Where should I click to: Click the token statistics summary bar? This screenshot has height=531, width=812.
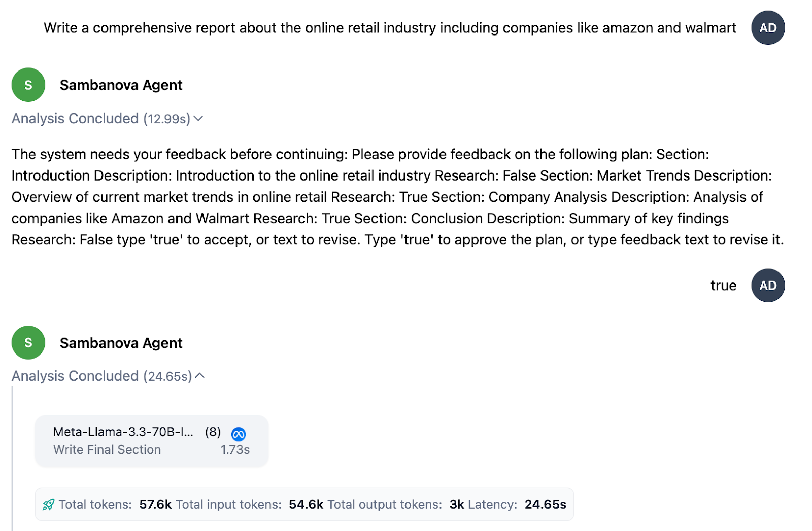(303, 504)
